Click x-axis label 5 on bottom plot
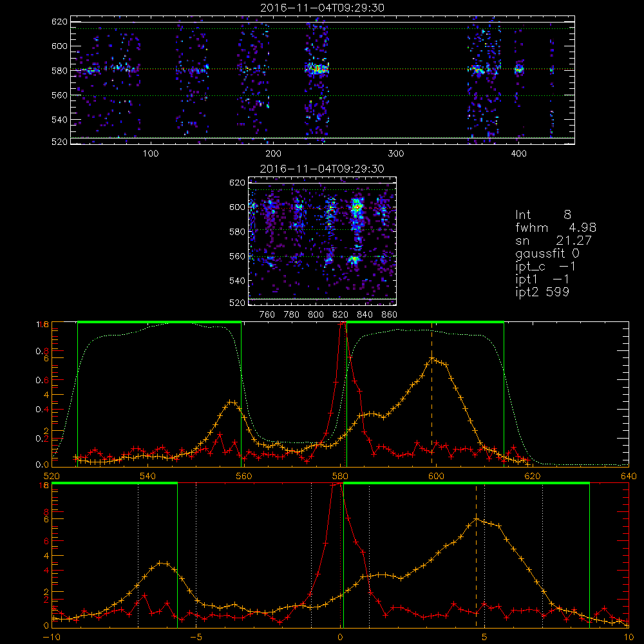 (x=484, y=637)
